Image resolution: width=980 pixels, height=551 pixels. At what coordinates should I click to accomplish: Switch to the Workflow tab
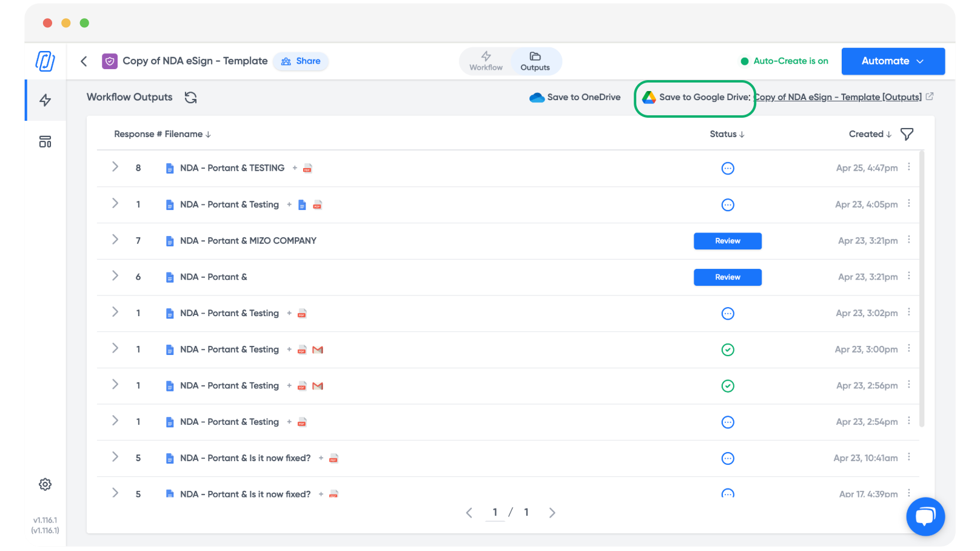coord(486,61)
